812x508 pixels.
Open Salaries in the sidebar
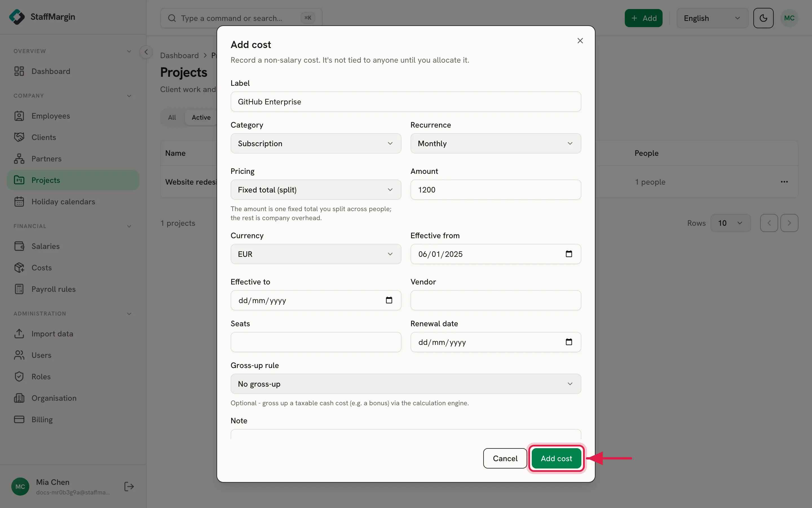coord(73,246)
